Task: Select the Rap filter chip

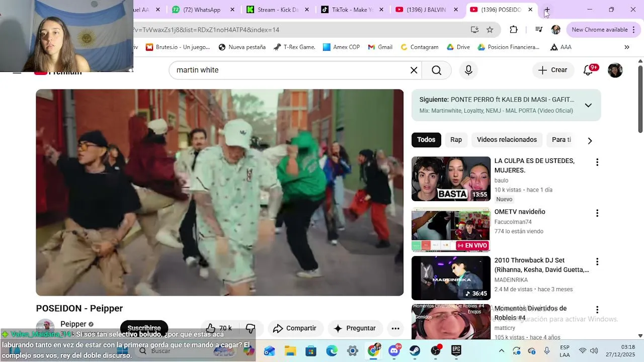Action: coord(456,140)
